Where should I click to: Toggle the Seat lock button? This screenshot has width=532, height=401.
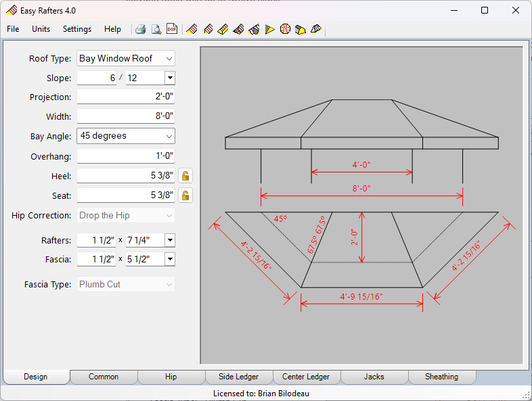[x=185, y=195]
